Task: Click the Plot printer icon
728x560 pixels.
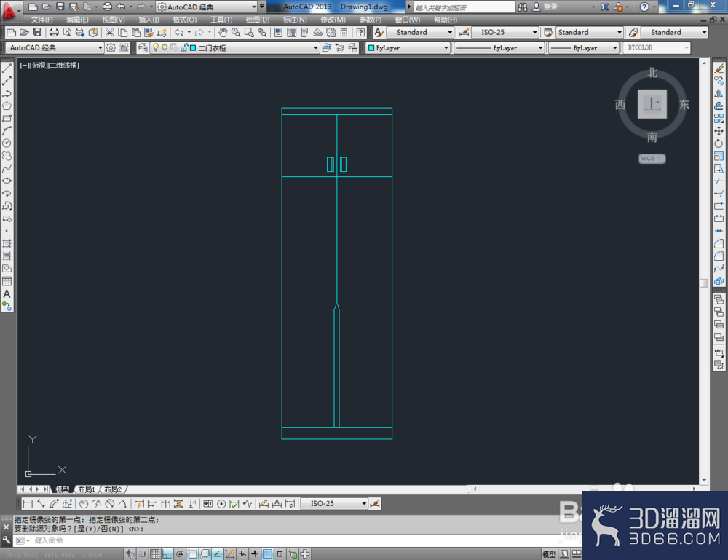Action: 54,33
